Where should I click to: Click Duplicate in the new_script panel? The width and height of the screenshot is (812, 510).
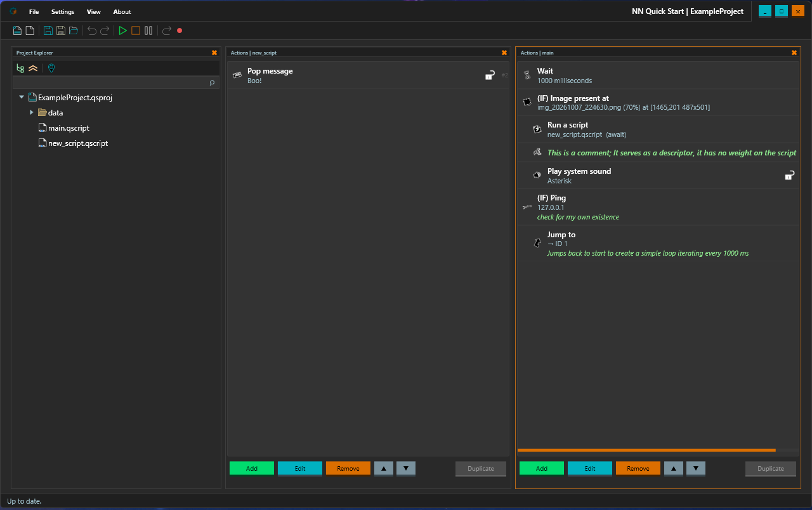pos(481,468)
